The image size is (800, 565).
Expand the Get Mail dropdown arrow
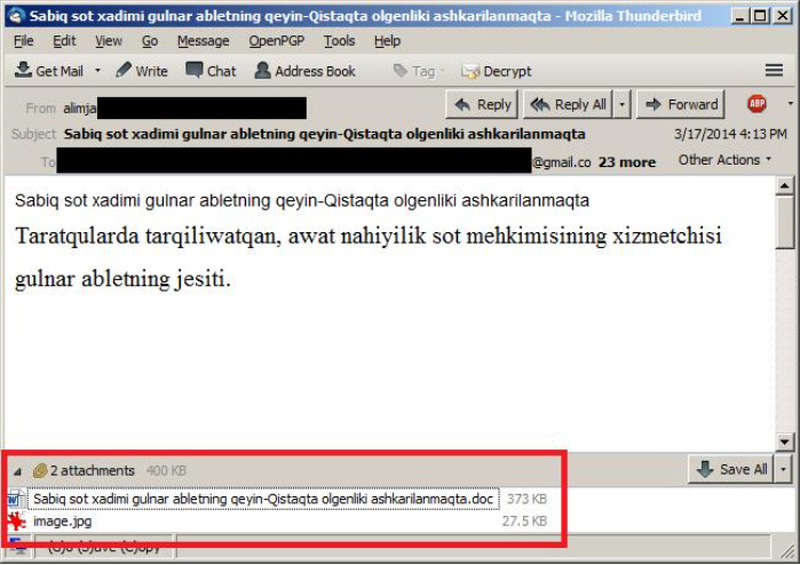(97, 71)
